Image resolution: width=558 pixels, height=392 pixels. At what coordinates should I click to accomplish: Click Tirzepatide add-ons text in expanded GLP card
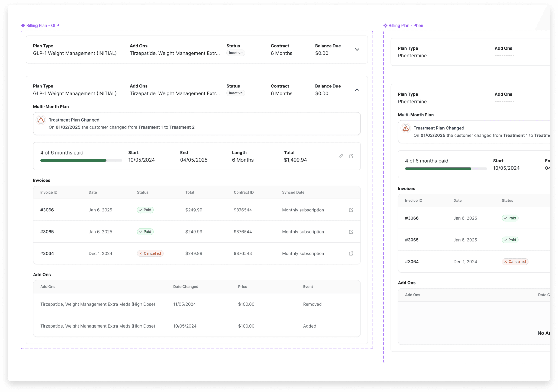175,93
